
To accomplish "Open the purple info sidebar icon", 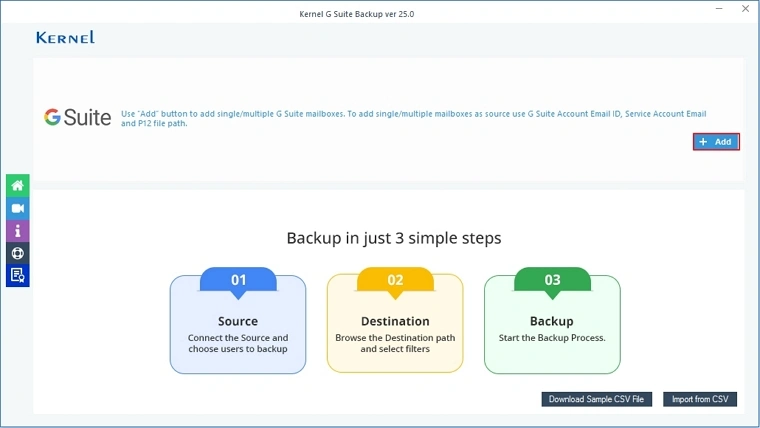I will [x=17, y=231].
